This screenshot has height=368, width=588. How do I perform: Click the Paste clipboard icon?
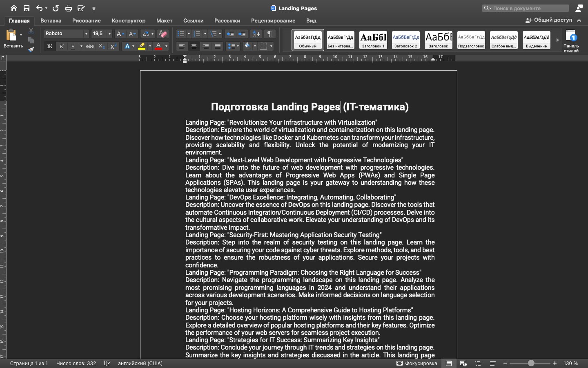[11, 35]
